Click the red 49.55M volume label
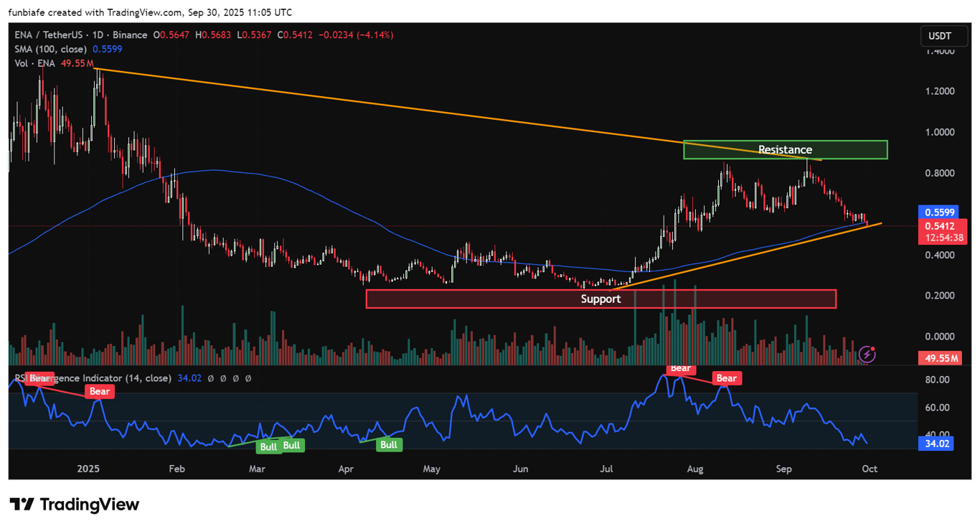 click(x=941, y=357)
